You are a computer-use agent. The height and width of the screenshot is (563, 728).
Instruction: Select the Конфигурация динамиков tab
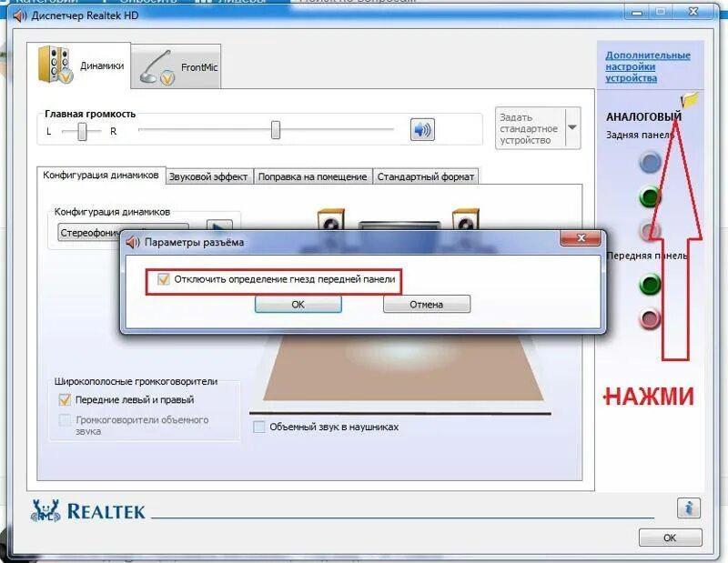[x=101, y=176]
